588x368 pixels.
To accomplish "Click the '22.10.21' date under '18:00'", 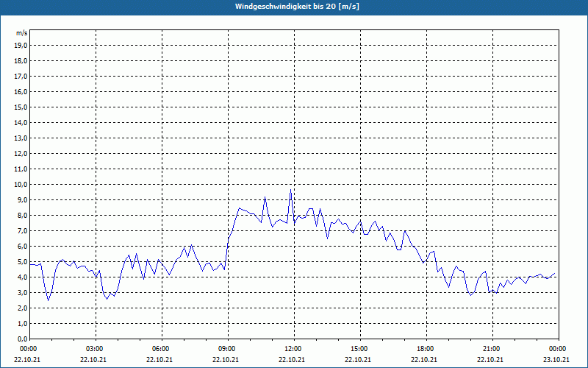I will point(424,360).
